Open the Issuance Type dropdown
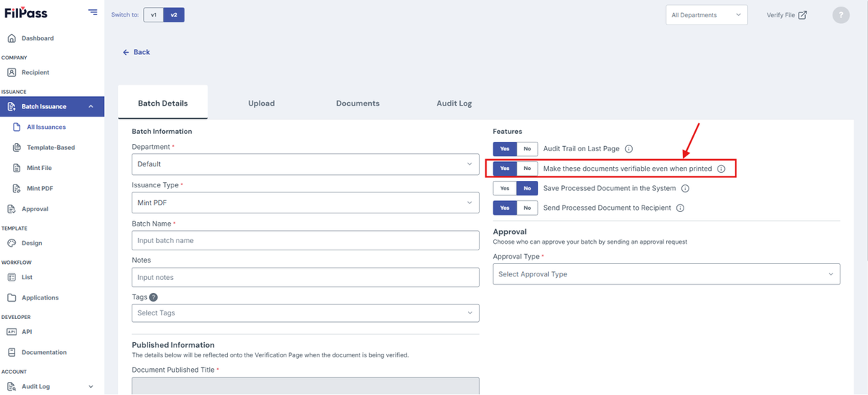This screenshot has height=395, width=868. (305, 203)
